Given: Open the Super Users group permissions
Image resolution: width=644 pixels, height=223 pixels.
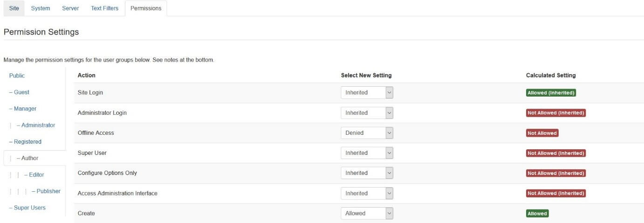Looking at the screenshot, I should tap(29, 208).
